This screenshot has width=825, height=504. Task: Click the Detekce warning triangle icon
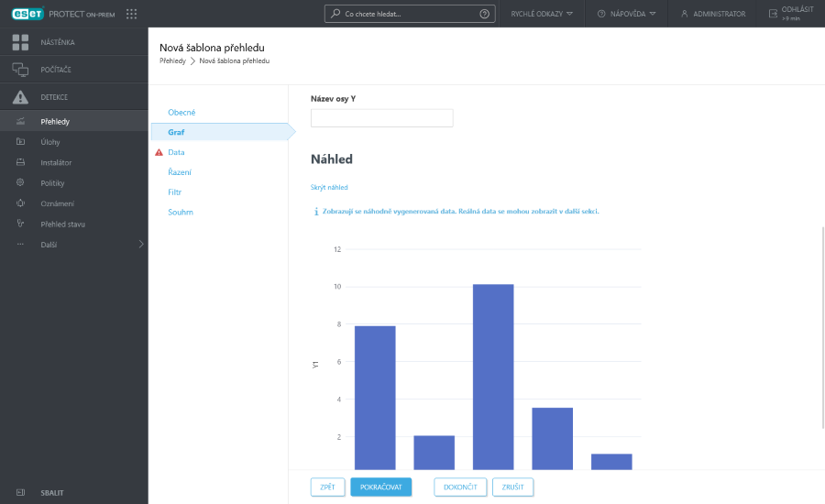tap(20, 97)
